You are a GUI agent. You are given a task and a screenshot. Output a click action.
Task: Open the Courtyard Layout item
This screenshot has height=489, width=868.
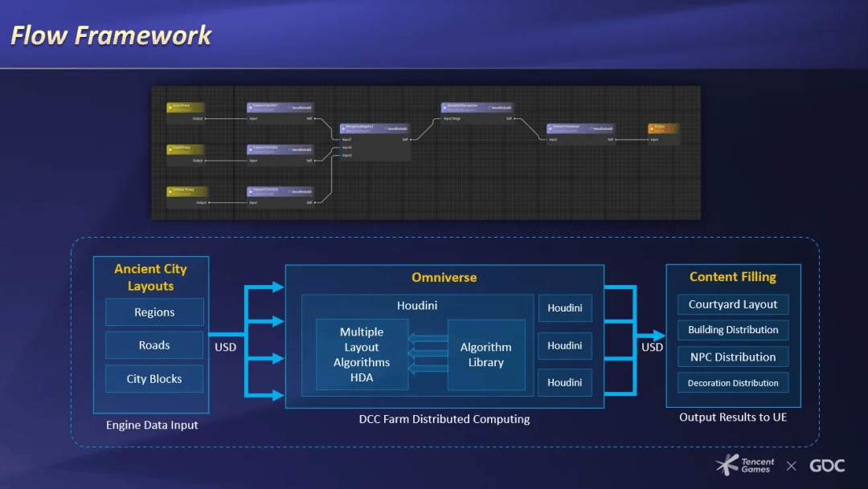[x=733, y=304]
